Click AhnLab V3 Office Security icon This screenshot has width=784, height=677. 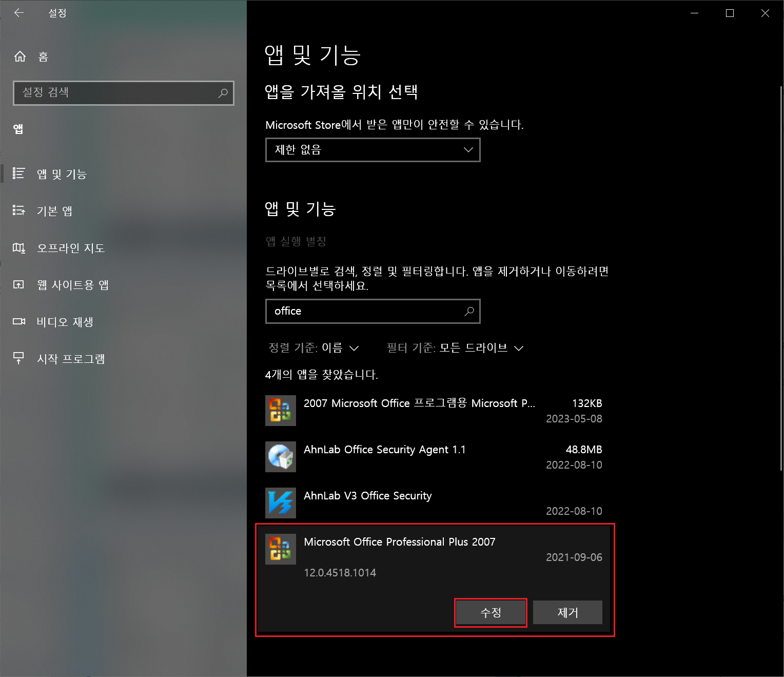281,503
